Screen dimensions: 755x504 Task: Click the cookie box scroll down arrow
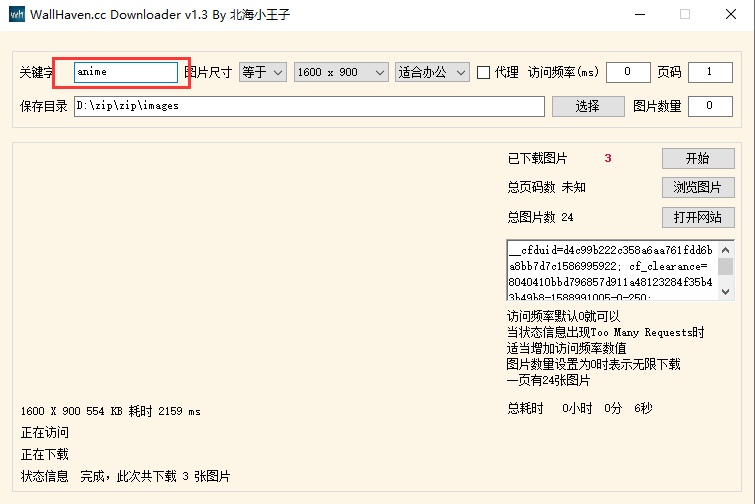(726, 292)
